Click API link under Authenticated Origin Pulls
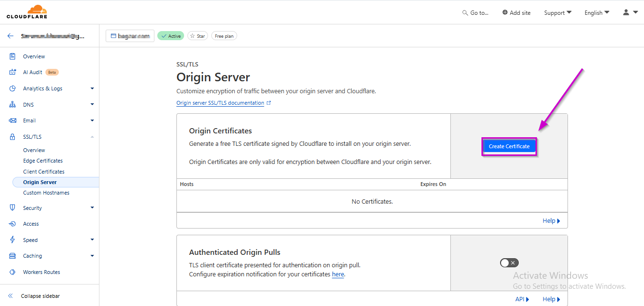 (x=522, y=299)
